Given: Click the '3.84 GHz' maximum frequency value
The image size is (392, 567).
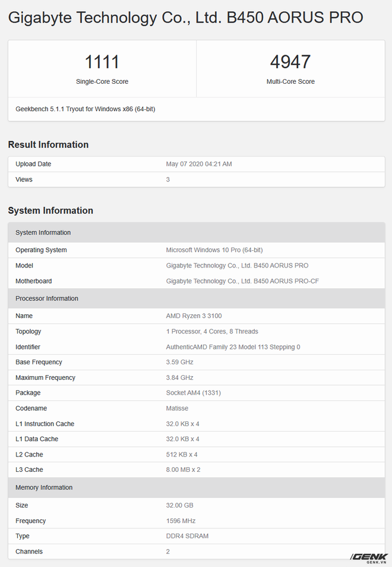Looking at the screenshot, I should (180, 378).
